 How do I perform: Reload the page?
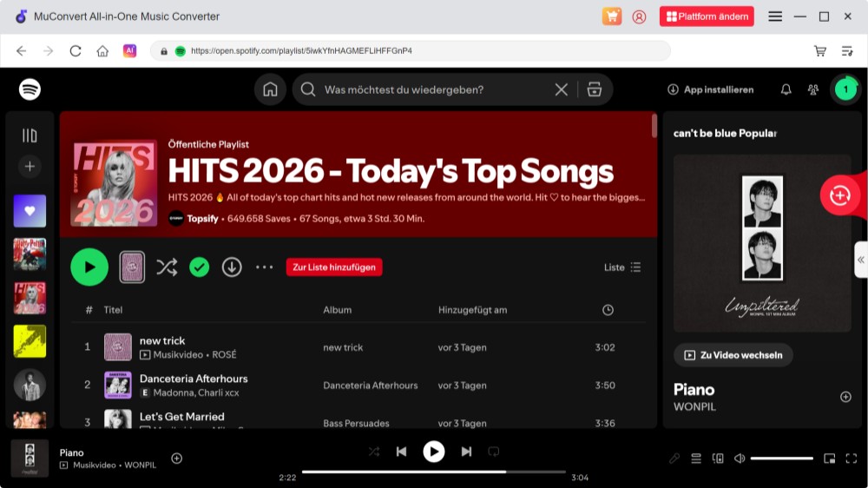tap(76, 51)
